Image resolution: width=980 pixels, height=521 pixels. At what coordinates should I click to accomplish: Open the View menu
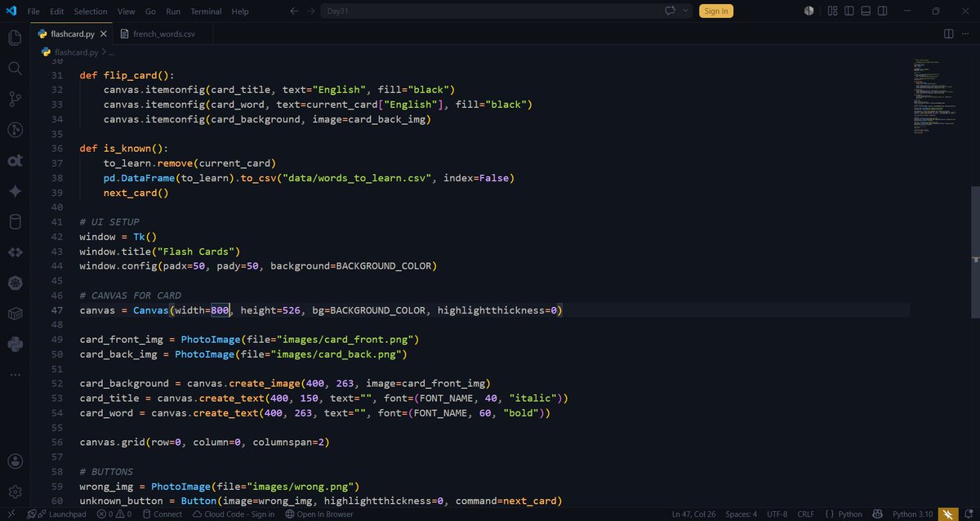126,11
